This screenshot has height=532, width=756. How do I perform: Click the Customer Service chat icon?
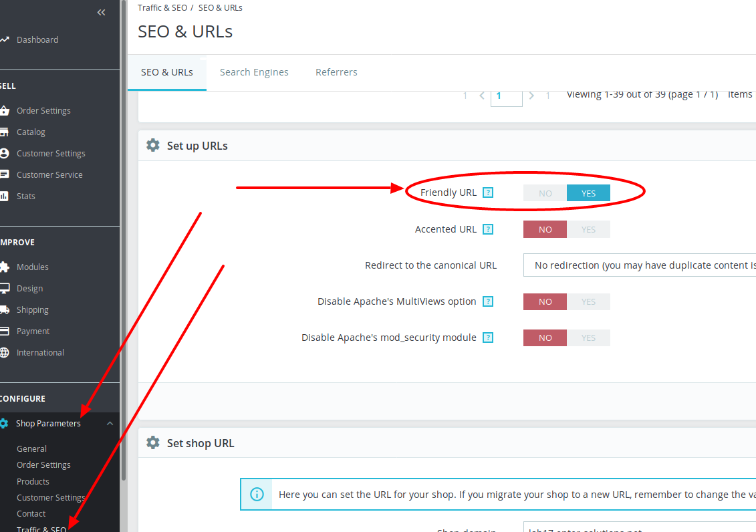pos(4,174)
